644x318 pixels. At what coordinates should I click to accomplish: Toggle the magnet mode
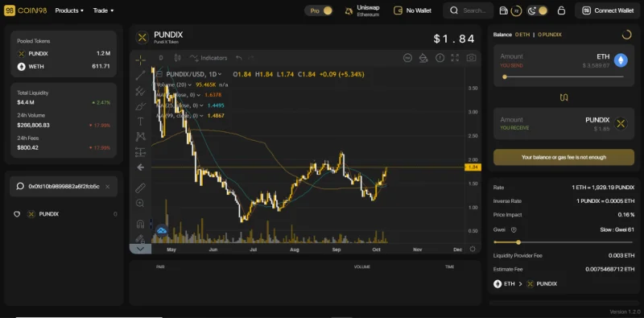point(140,224)
